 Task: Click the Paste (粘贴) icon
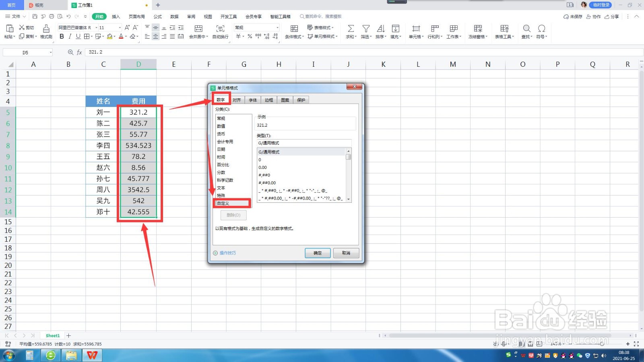pyautogui.click(x=9, y=28)
